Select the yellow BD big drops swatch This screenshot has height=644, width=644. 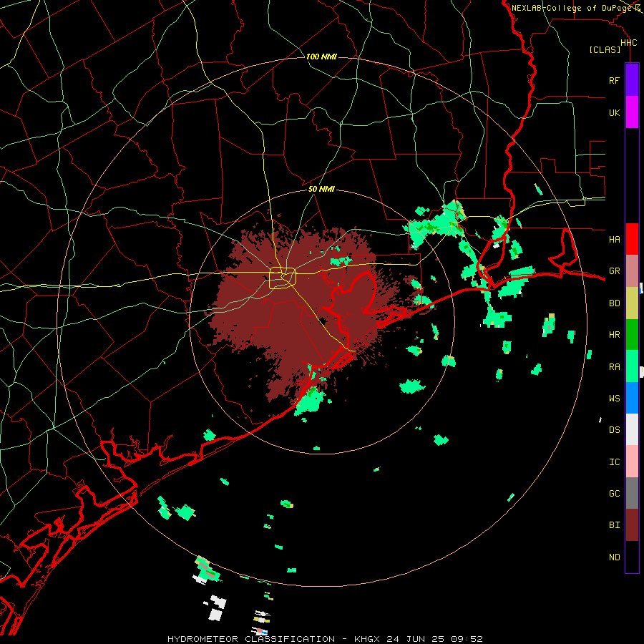pyautogui.click(x=632, y=303)
